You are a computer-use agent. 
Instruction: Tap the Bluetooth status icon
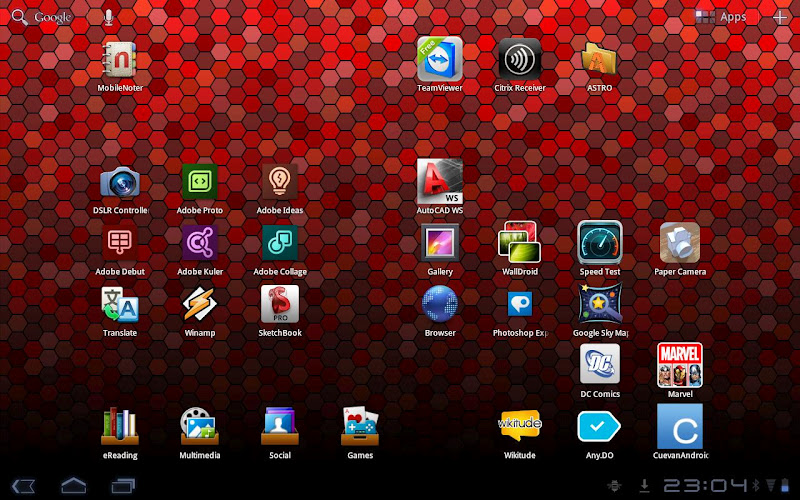(x=757, y=485)
